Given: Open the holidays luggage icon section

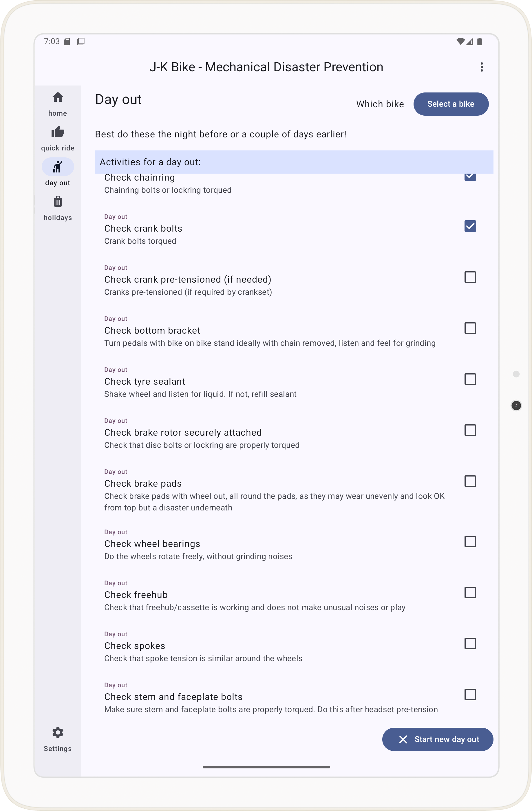Looking at the screenshot, I should pos(58,208).
